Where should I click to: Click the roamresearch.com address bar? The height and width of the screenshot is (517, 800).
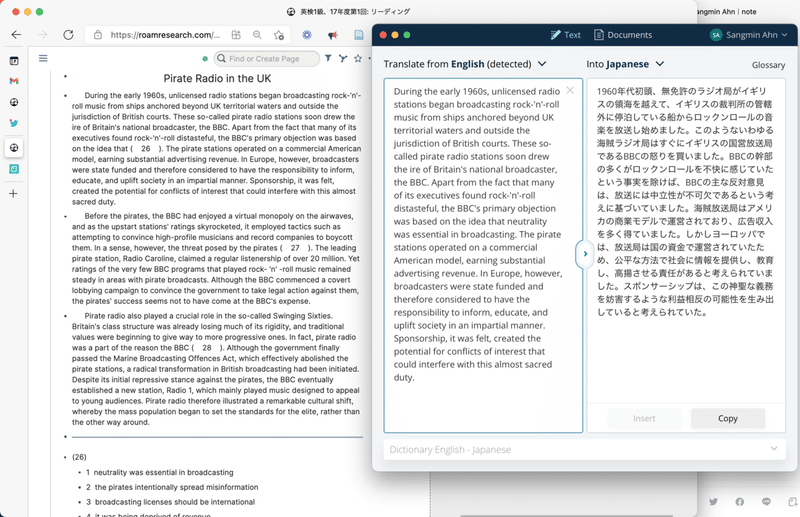point(165,35)
